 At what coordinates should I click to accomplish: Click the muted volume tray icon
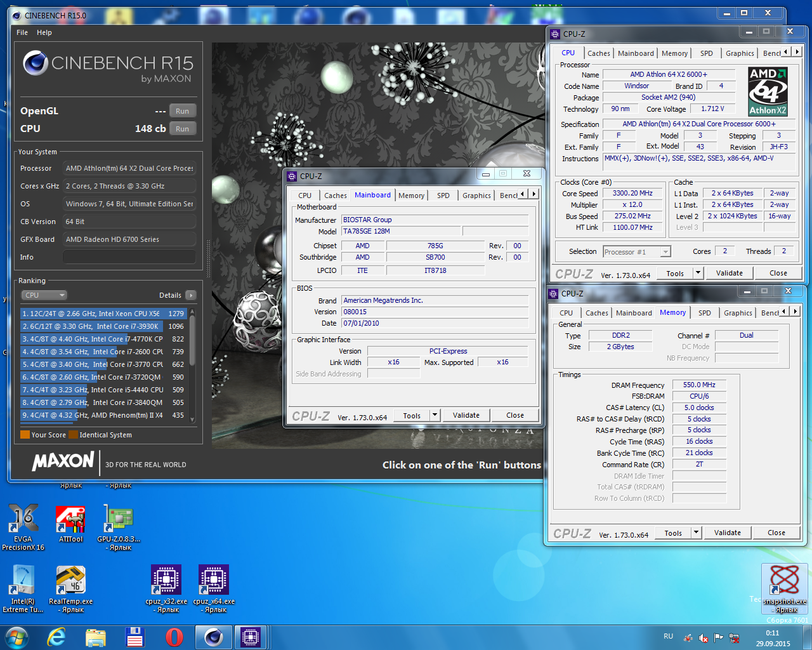tap(703, 638)
